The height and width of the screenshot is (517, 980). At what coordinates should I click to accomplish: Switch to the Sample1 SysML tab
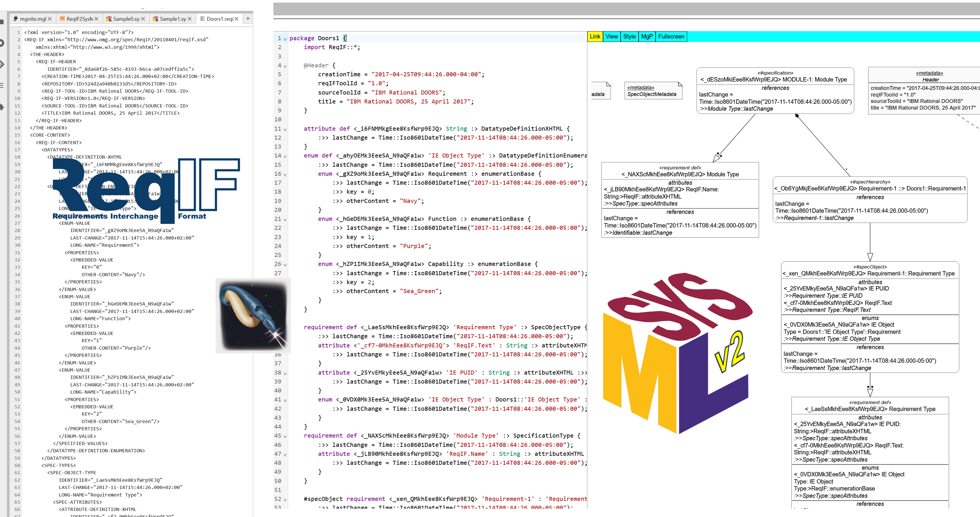172,19
